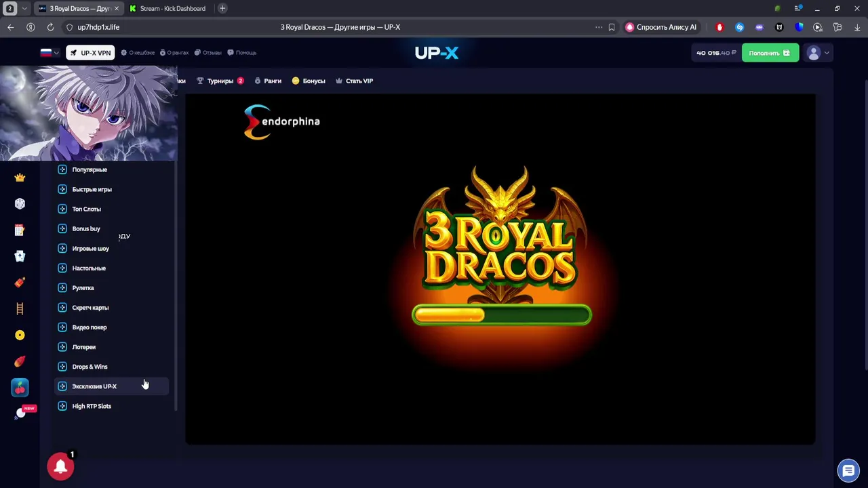Select the Популярные category
The height and width of the screenshot is (488, 868).
coord(112,169)
